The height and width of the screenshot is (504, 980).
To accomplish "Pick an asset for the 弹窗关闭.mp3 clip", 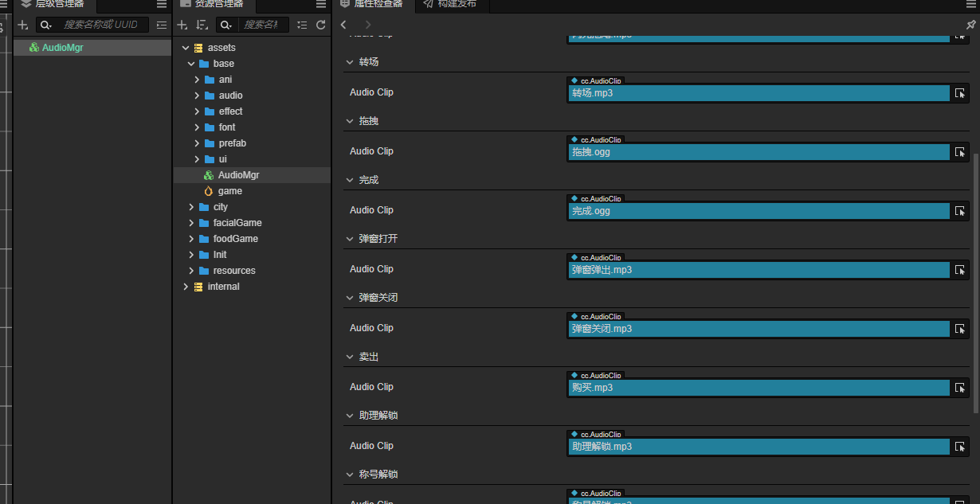I will pos(960,329).
